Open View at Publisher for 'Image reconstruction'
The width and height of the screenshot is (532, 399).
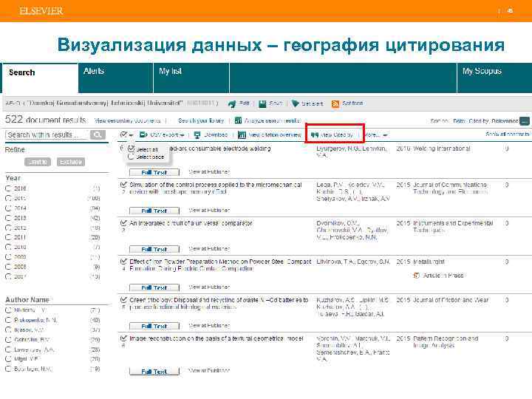[209, 371]
